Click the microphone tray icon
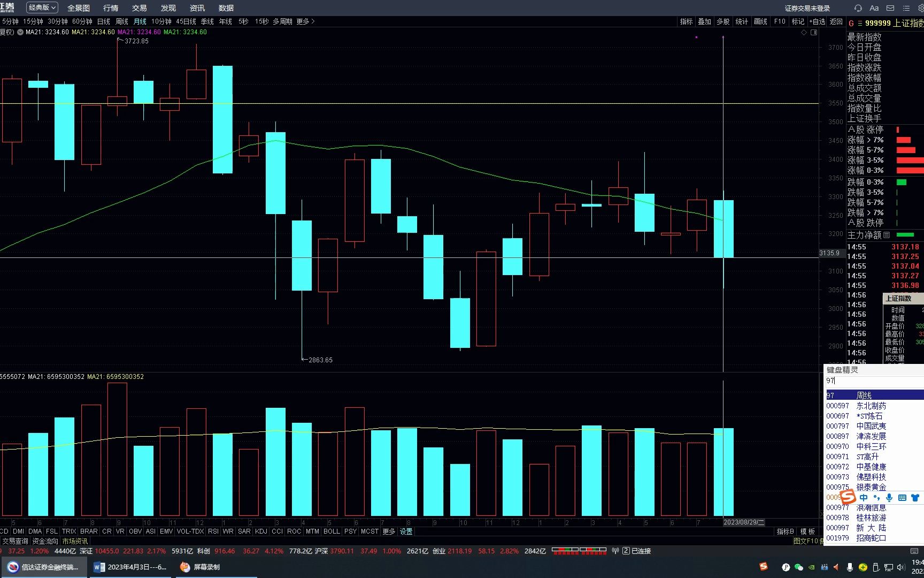The height and width of the screenshot is (578, 924). [x=850, y=567]
